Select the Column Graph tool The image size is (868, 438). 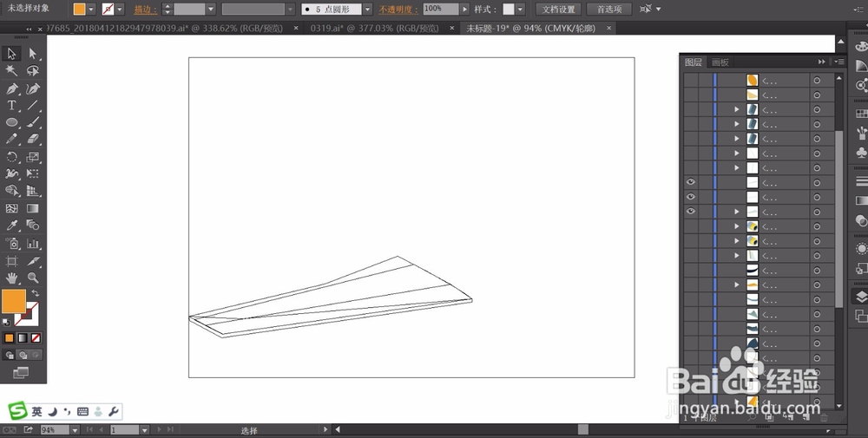[x=33, y=244]
